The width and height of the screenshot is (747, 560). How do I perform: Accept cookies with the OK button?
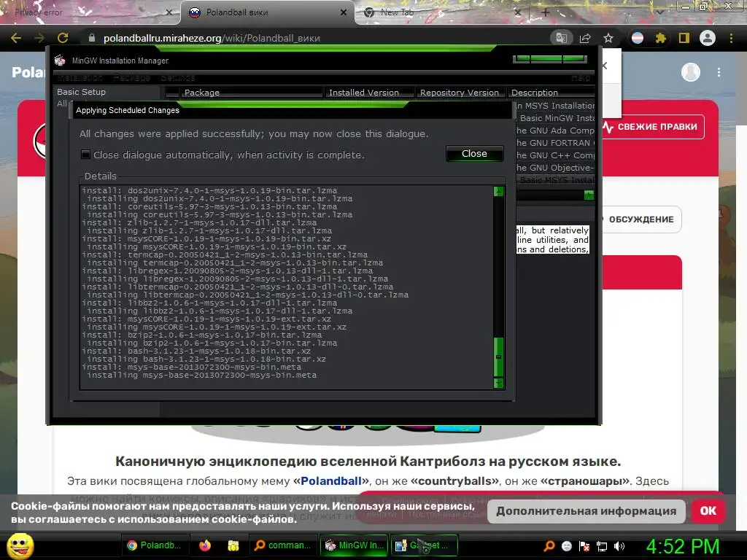coord(708,511)
